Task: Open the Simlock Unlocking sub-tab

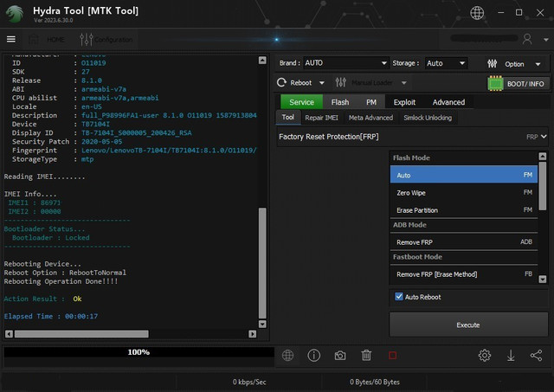Action: point(428,118)
